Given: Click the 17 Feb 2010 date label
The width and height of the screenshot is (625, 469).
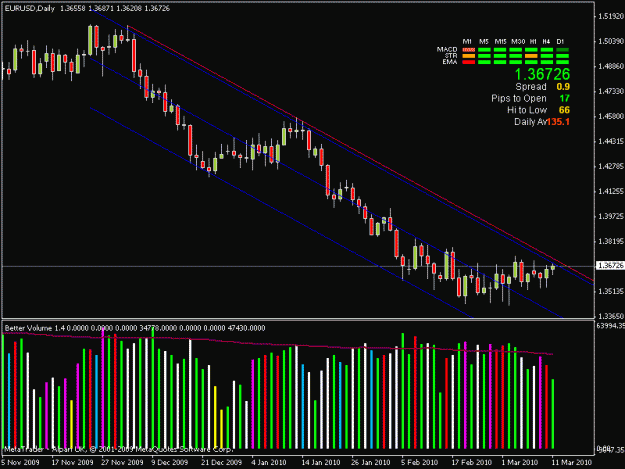Looking at the screenshot, I should (x=472, y=462).
